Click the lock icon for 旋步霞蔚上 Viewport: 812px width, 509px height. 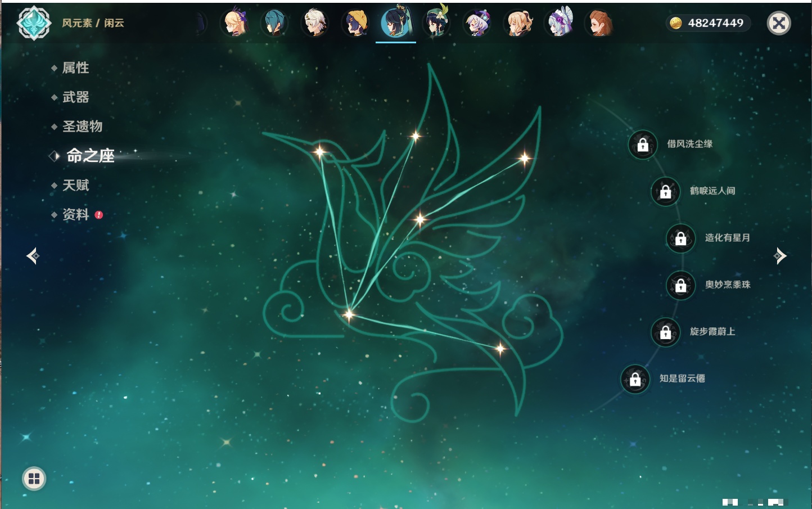click(665, 332)
